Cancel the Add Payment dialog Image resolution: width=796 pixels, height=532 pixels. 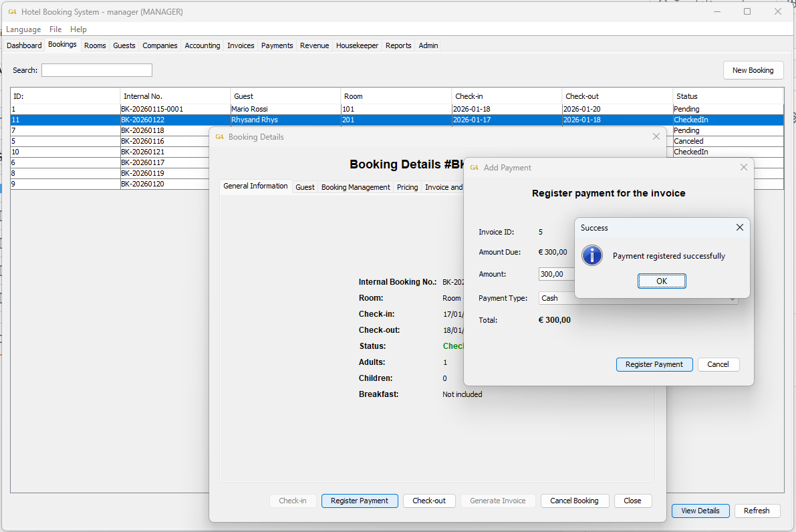pyautogui.click(x=718, y=364)
